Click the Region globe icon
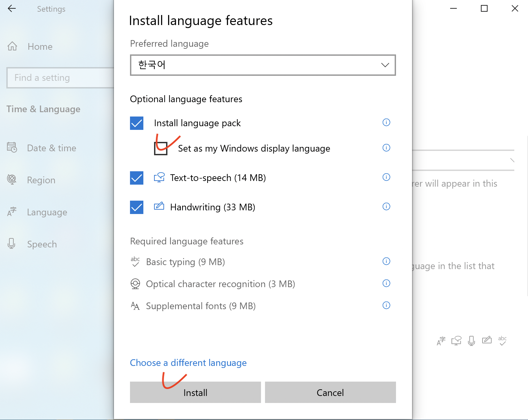This screenshot has width=528, height=420. (12, 179)
